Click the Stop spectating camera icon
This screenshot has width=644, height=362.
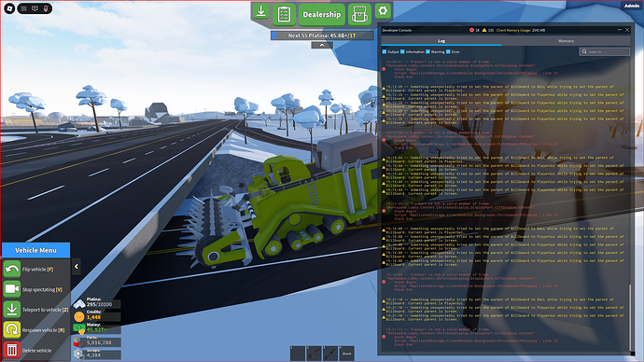coord(12,289)
